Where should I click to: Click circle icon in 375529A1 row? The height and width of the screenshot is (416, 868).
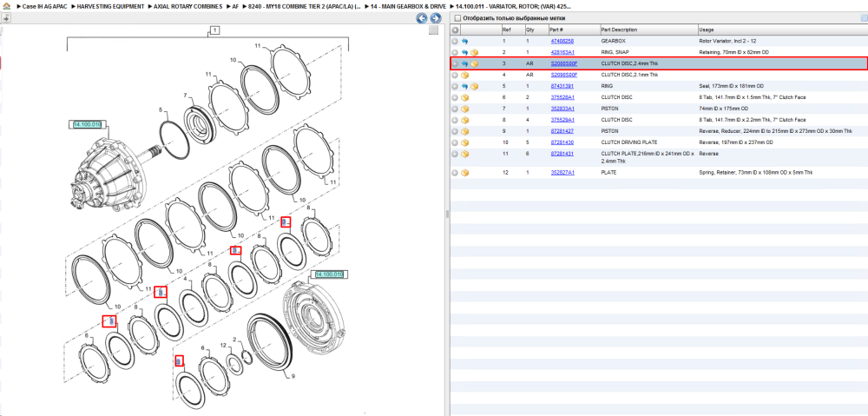point(455,120)
